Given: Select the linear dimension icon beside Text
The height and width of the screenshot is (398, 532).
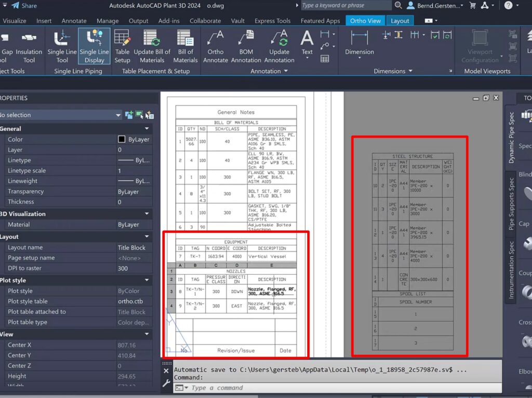Looking at the screenshot, I should [x=325, y=34].
